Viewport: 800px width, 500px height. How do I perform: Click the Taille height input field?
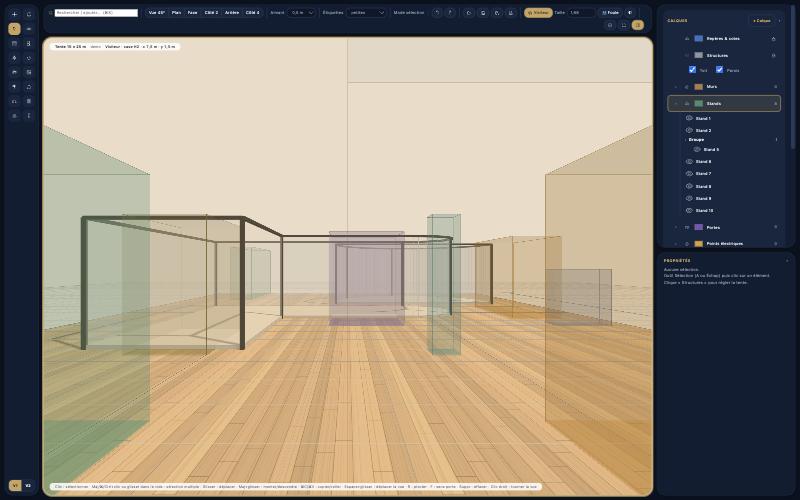tap(581, 13)
